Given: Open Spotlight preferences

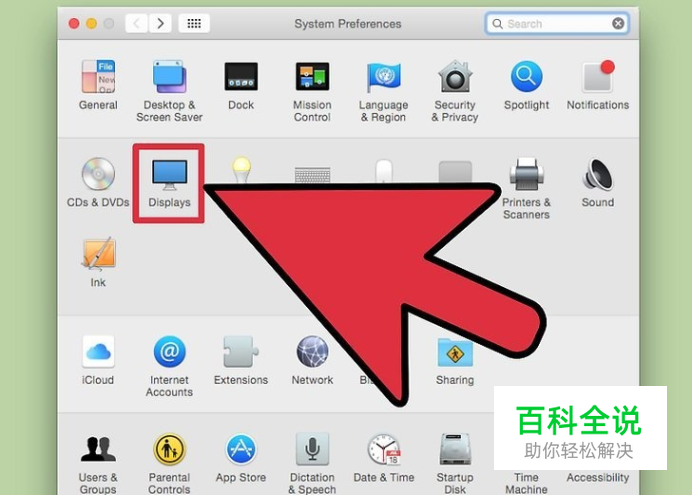Looking at the screenshot, I should tap(527, 85).
